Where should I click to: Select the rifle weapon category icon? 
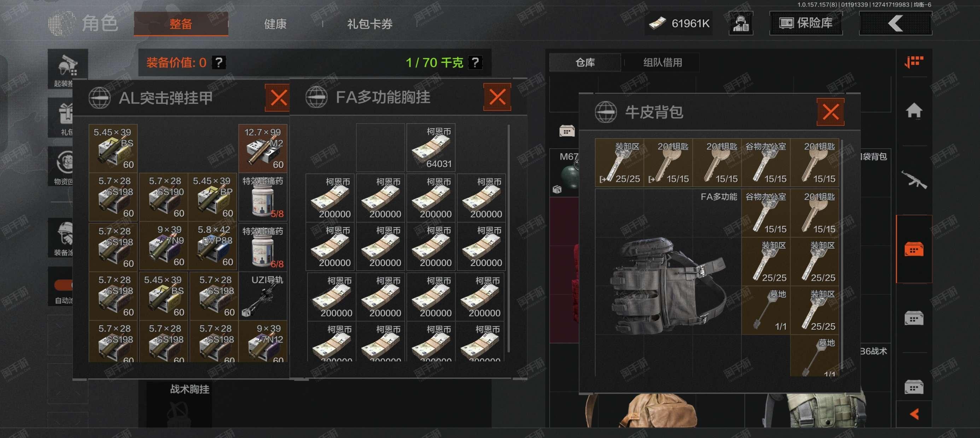914,179
